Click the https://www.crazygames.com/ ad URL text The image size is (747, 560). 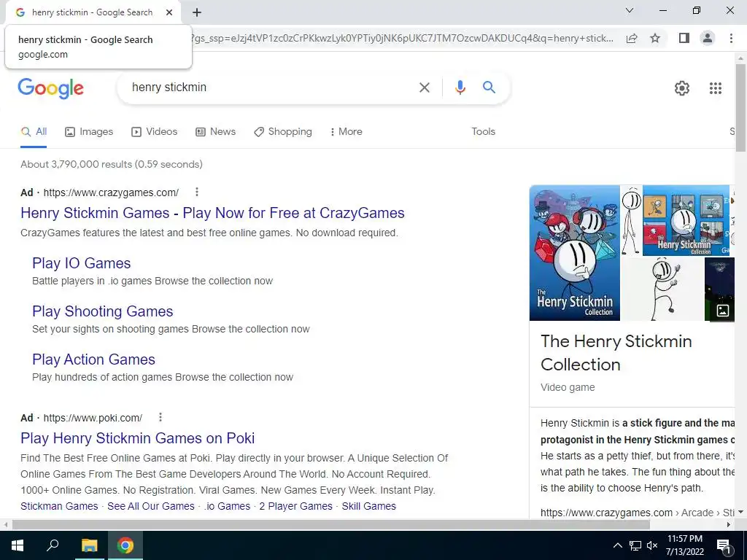click(111, 192)
